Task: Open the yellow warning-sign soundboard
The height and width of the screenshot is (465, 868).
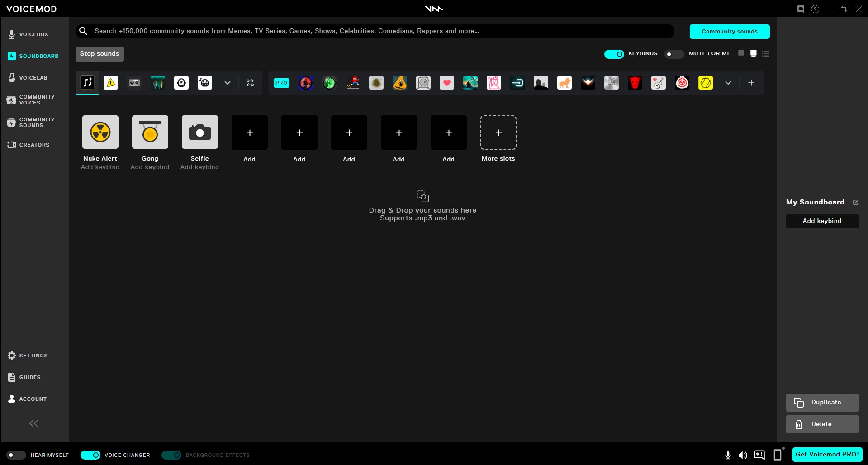Action: [x=111, y=82]
